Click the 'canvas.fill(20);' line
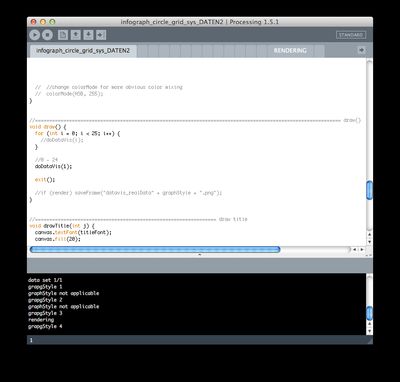This screenshot has width=400, height=382. (57, 239)
